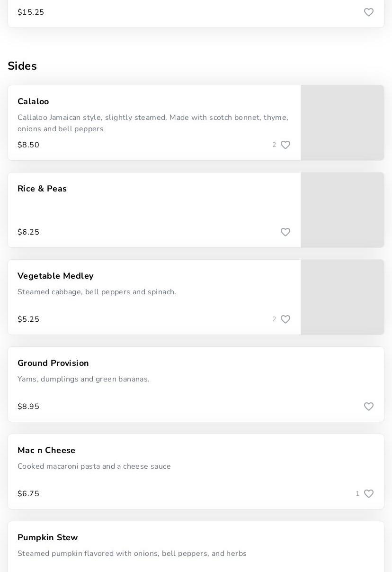This screenshot has height=572, width=392.
Task: Open the Calaloo menu item
Action: point(33,101)
